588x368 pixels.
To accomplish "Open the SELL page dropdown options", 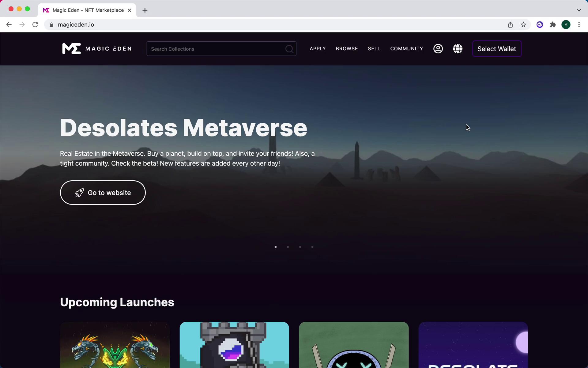I will tap(374, 48).
